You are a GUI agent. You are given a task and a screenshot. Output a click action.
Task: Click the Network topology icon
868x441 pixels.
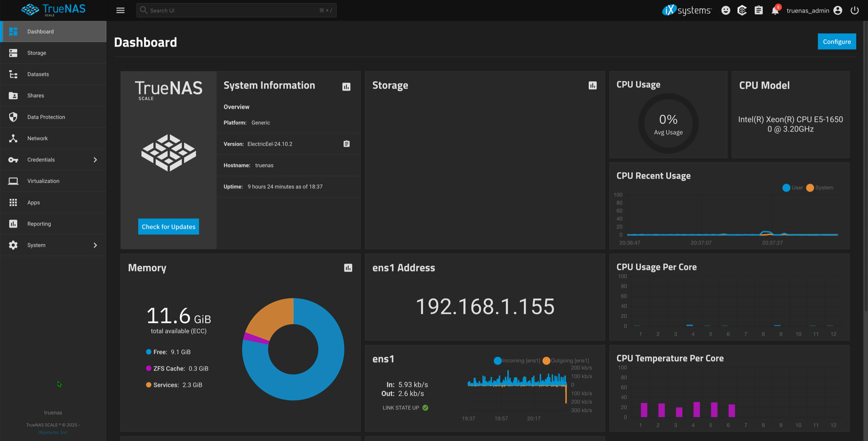[13, 138]
